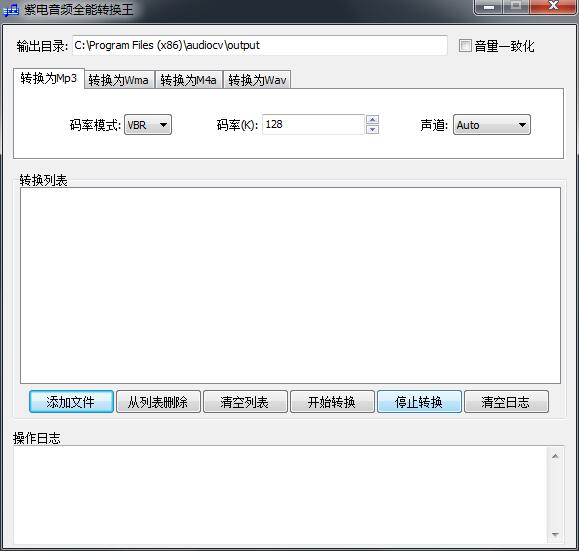The width and height of the screenshot is (579, 551).
Task: Open the 码率模式 VBR dropdown
Action: pos(148,125)
